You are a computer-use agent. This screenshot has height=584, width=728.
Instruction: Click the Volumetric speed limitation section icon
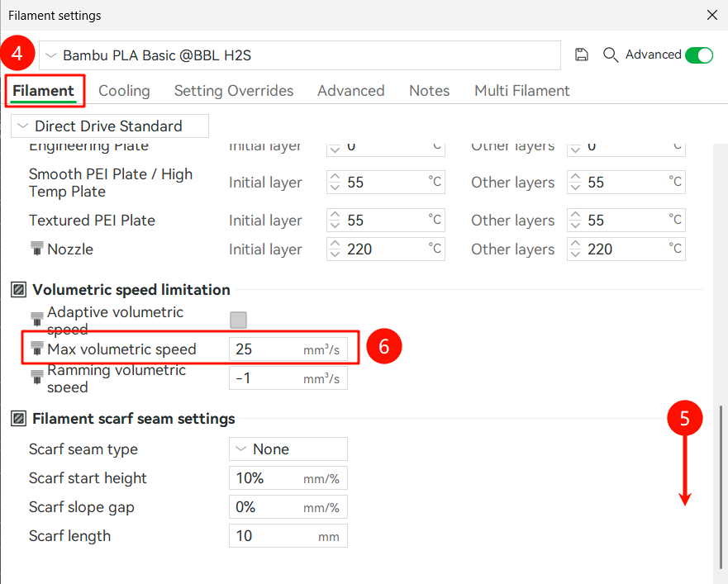[18, 290]
